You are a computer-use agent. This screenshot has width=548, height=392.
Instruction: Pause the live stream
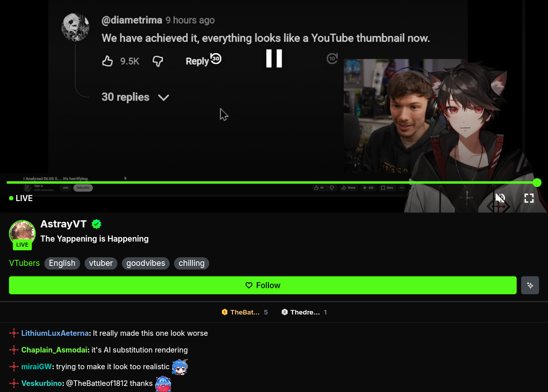click(x=274, y=58)
